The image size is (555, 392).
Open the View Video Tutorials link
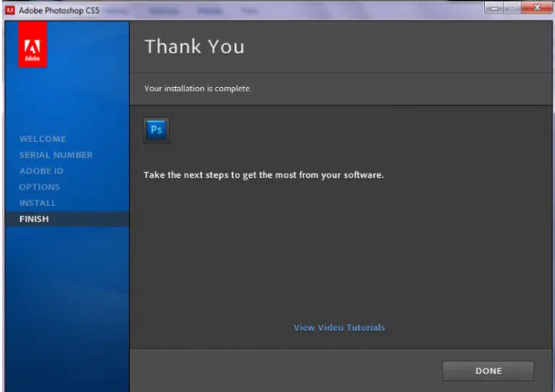(x=339, y=327)
